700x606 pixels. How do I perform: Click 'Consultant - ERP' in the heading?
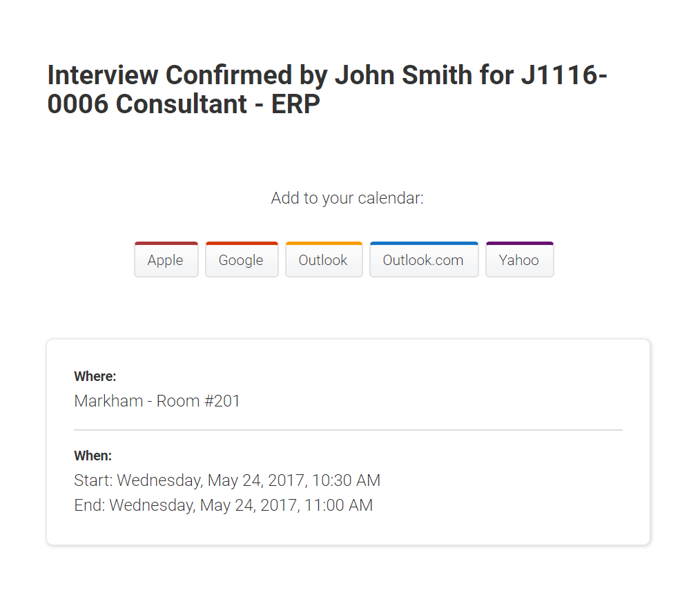(x=218, y=104)
